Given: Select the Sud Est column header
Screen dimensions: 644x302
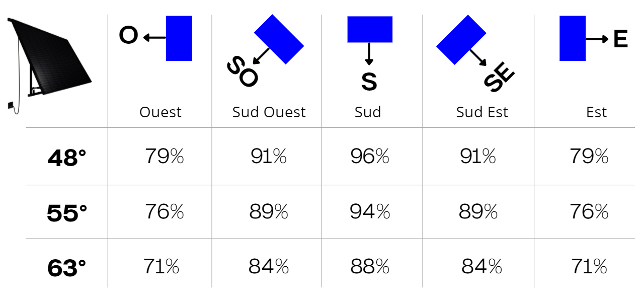Looking at the screenshot, I should (x=482, y=112).
